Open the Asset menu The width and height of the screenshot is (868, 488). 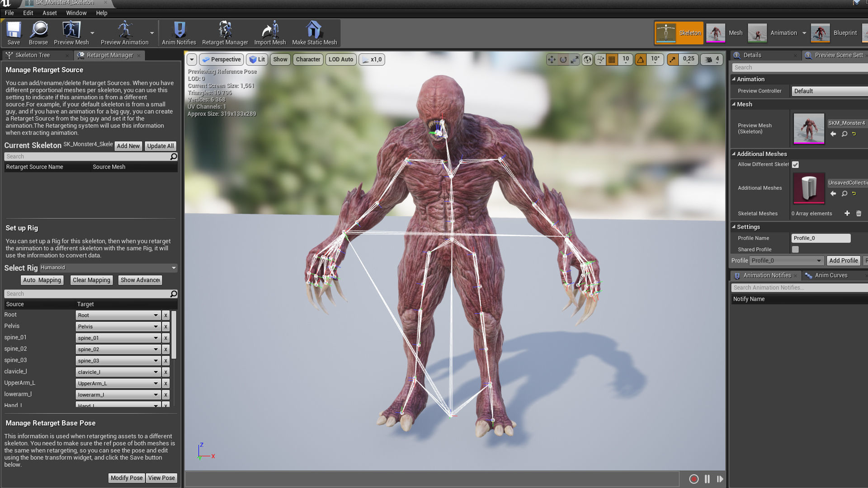coord(49,13)
